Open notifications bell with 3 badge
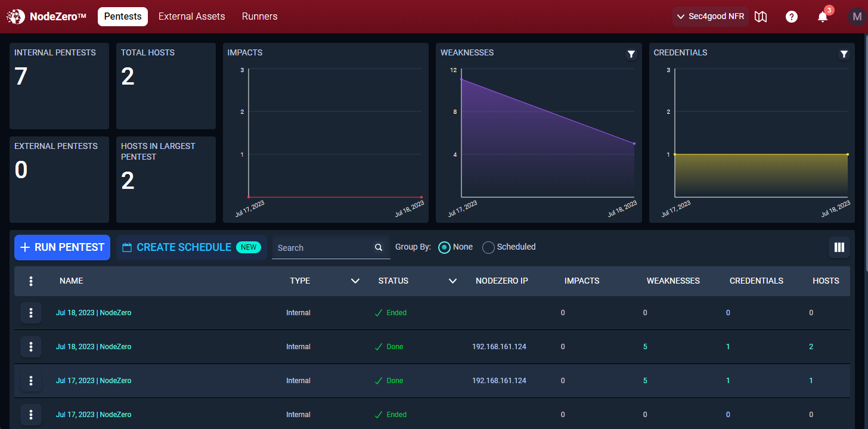 tap(823, 17)
